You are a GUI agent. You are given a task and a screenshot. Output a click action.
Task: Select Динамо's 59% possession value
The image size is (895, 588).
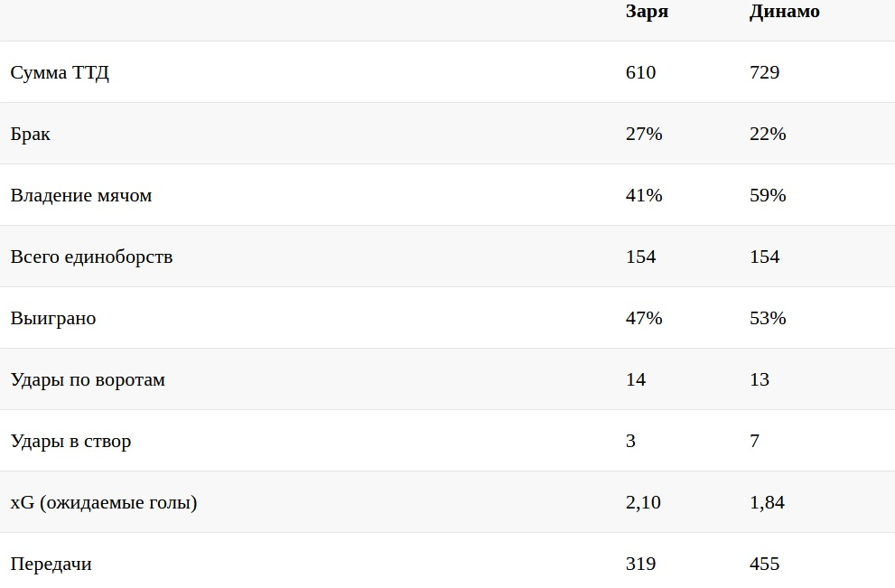point(768,195)
